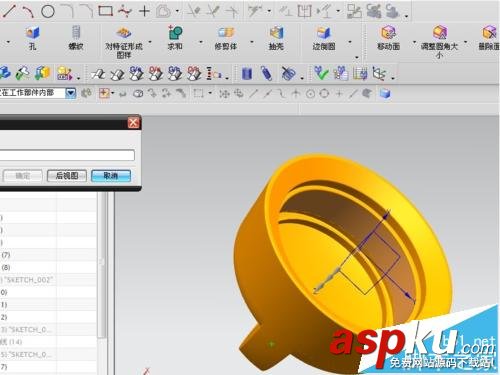Click the wireframe triad axes icon

(x=379, y=73)
